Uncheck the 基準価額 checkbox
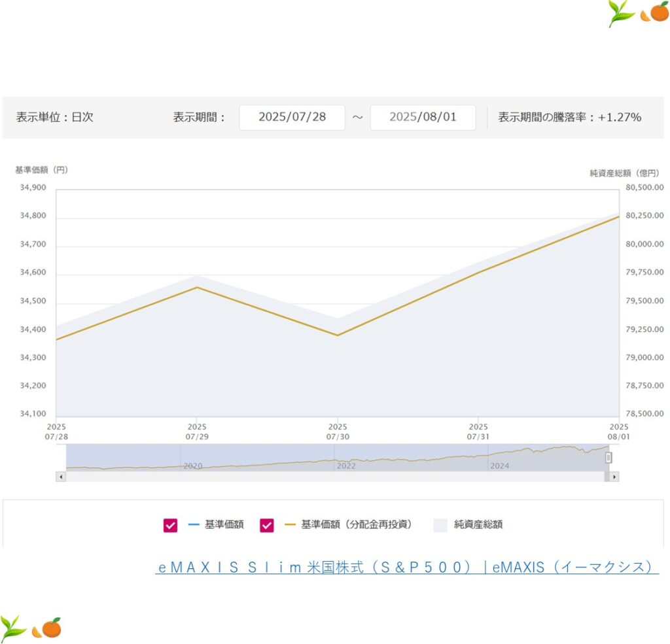670x644 pixels. coord(170,525)
